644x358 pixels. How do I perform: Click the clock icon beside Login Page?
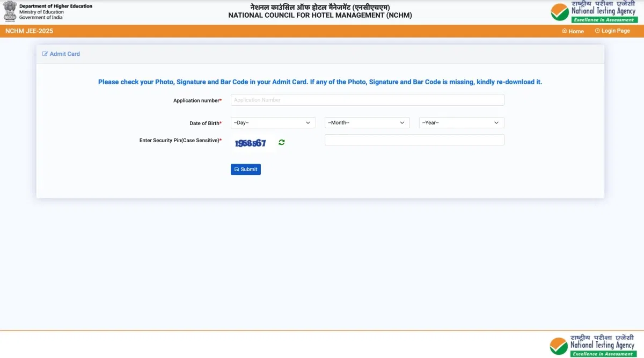click(597, 31)
